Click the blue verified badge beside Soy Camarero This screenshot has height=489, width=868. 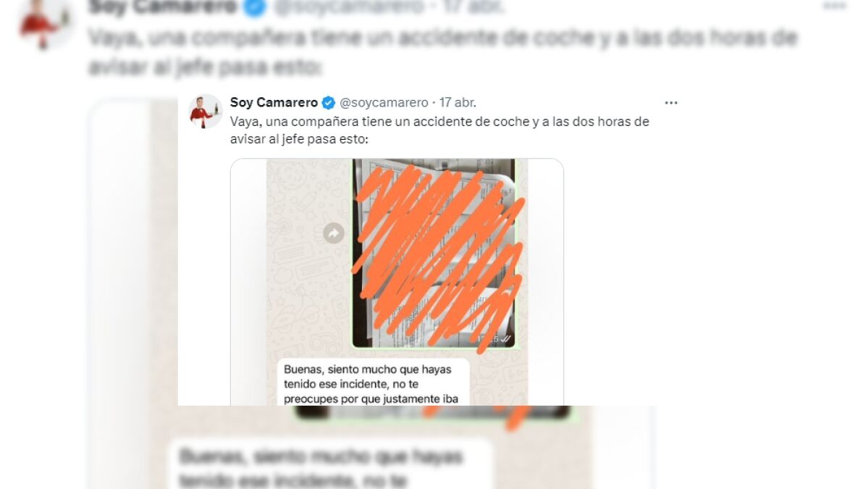pos(328,102)
